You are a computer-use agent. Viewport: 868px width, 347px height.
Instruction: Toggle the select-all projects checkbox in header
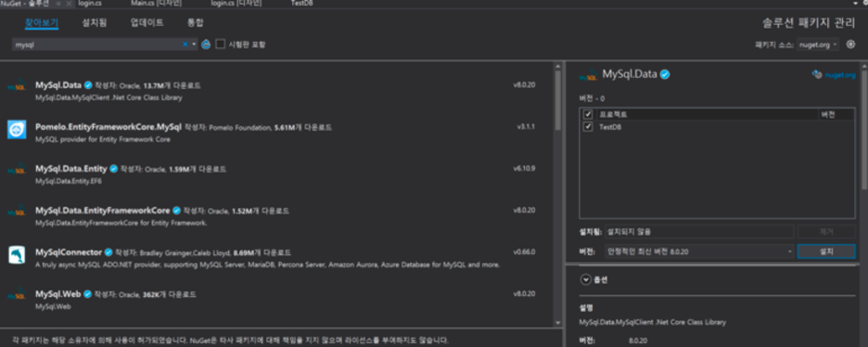588,114
